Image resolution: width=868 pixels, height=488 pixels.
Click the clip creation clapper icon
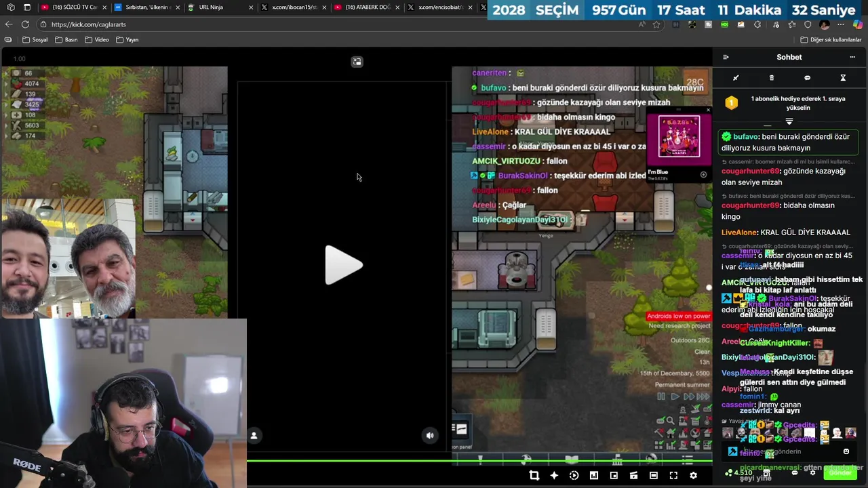pos(633,476)
